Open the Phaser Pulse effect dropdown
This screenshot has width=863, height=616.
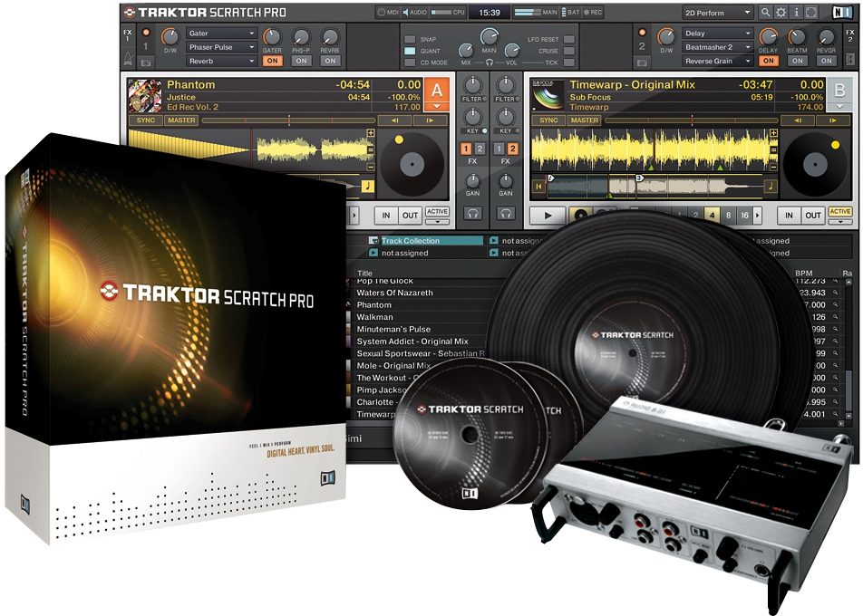point(222,47)
